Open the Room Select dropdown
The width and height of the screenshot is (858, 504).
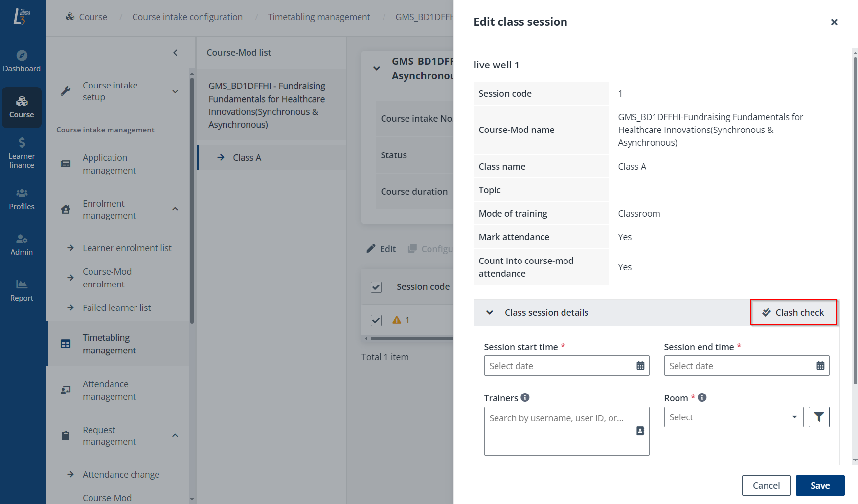[x=733, y=417]
